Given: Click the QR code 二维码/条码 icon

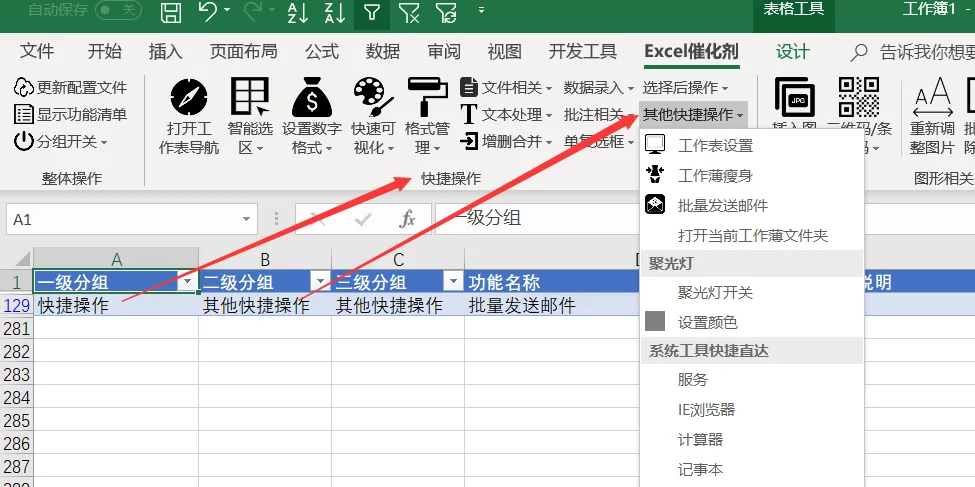Looking at the screenshot, I should [x=859, y=97].
